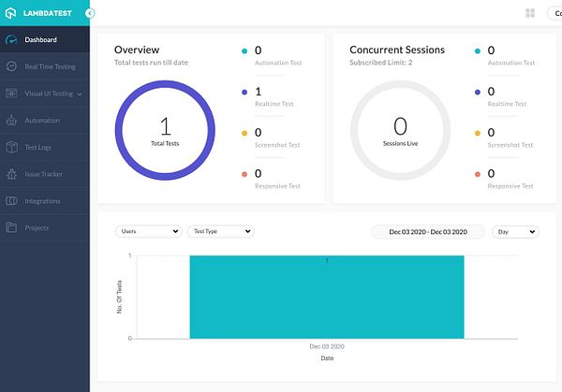562x392 pixels.
Task: Click the 'Date' axis title
Action: coord(327,358)
